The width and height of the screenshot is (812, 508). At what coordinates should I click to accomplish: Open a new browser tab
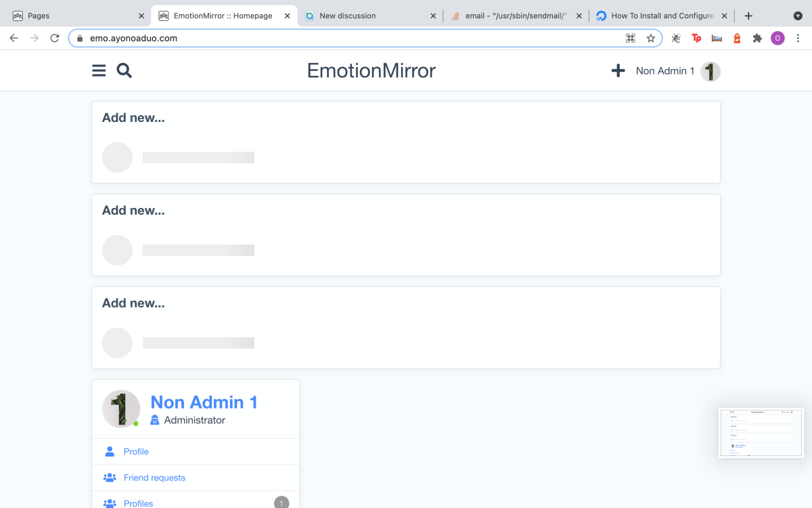pyautogui.click(x=748, y=16)
